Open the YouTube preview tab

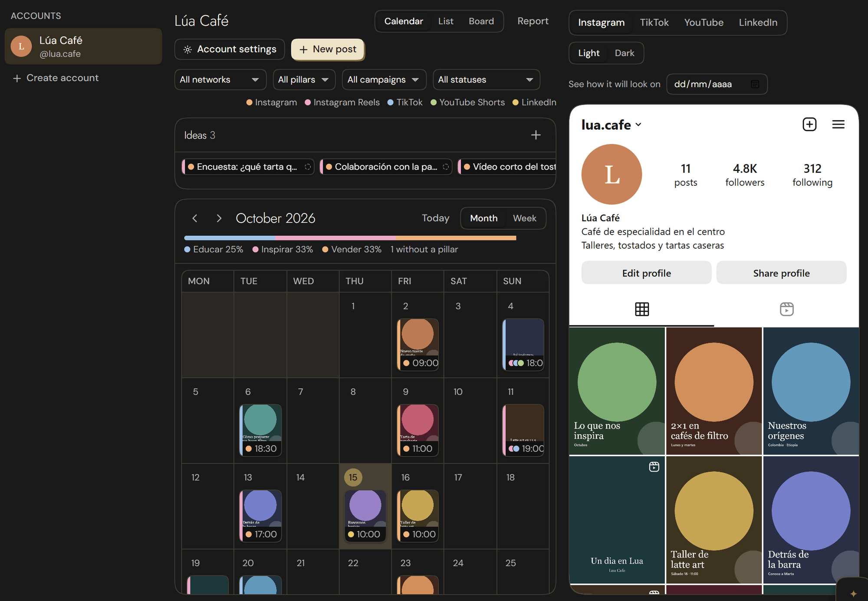click(704, 23)
